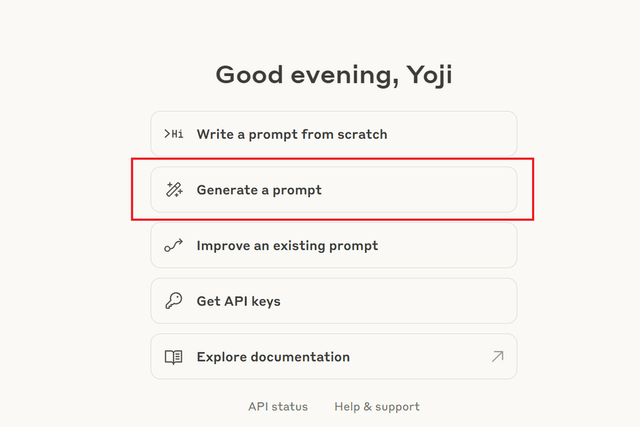Select the 'Generate a prompt' option
This screenshot has width=640, height=427.
point(333,190)
